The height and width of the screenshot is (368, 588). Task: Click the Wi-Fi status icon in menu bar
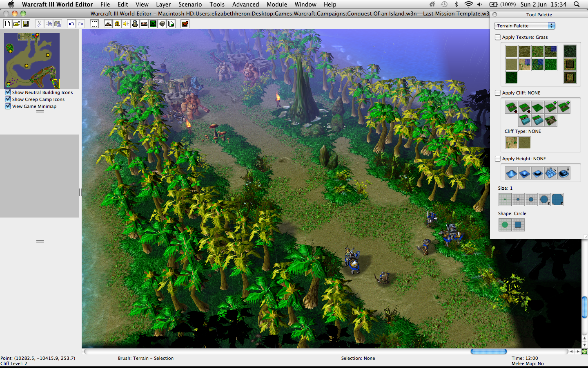click(x=468, y=4)
